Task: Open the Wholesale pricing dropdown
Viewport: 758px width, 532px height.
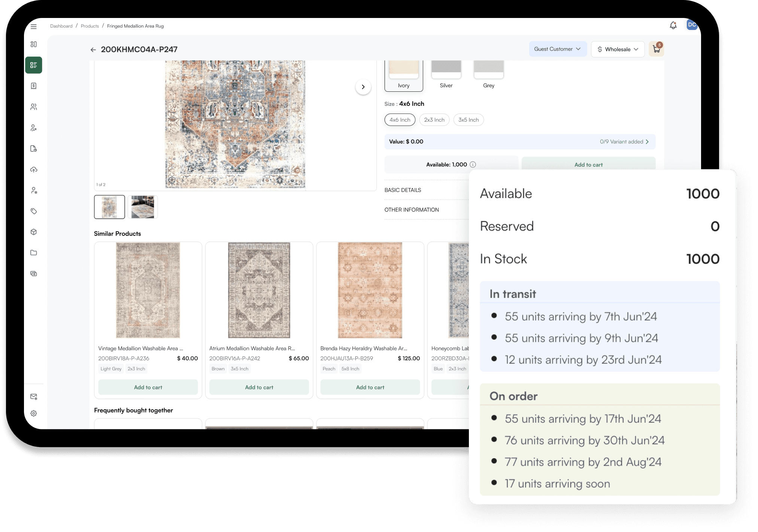Action: pyautogui.click(x=618, y=49)
